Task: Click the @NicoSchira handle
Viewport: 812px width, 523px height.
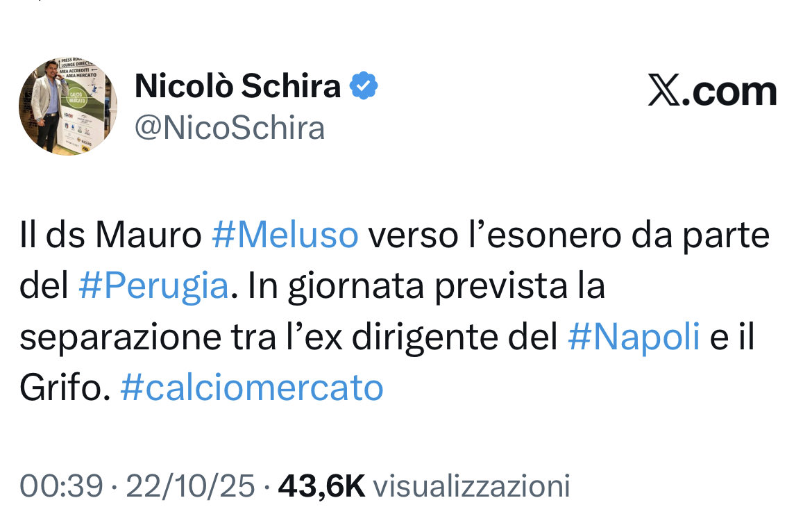Action: 230,128
